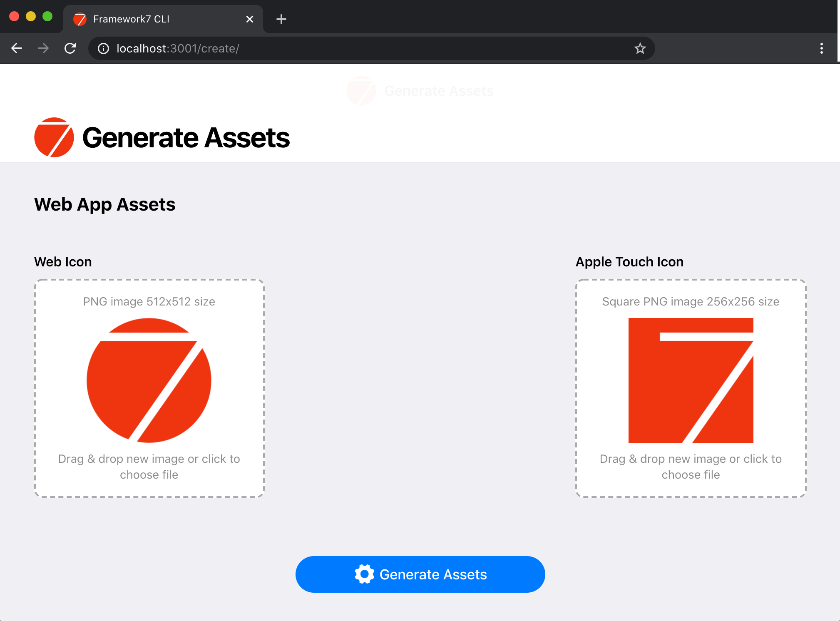Click the Framework7 logo beside the page title
The height and width of the screenshot is (621, 840).
[x=54, y=137]
